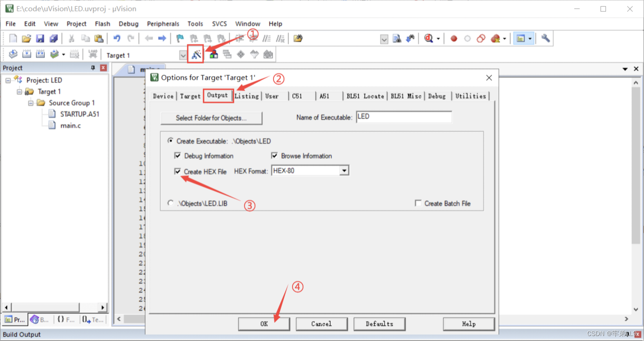Insert breakpoint red dot icon
Viewport: 644px width, 341px height.
coord(454,39)
